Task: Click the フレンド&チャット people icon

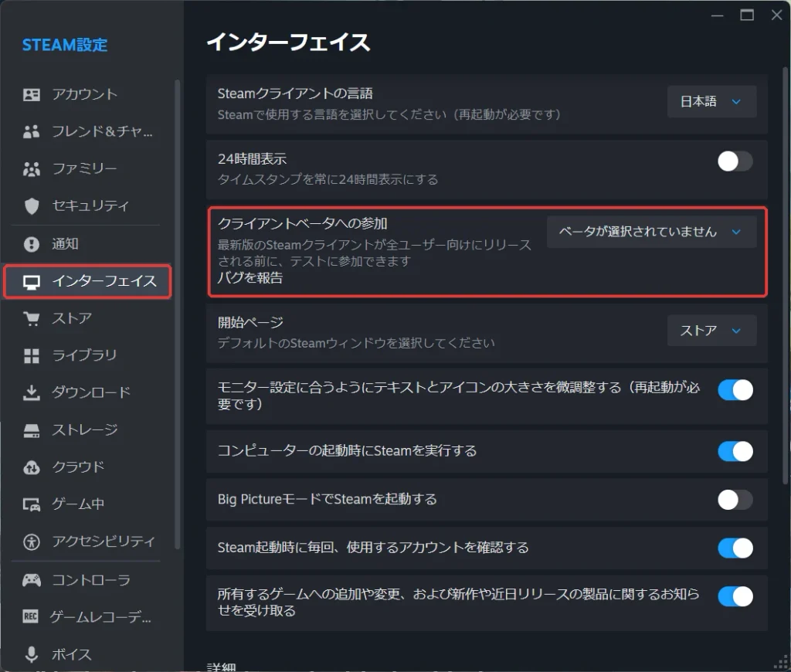Action: tap(31, 131)
